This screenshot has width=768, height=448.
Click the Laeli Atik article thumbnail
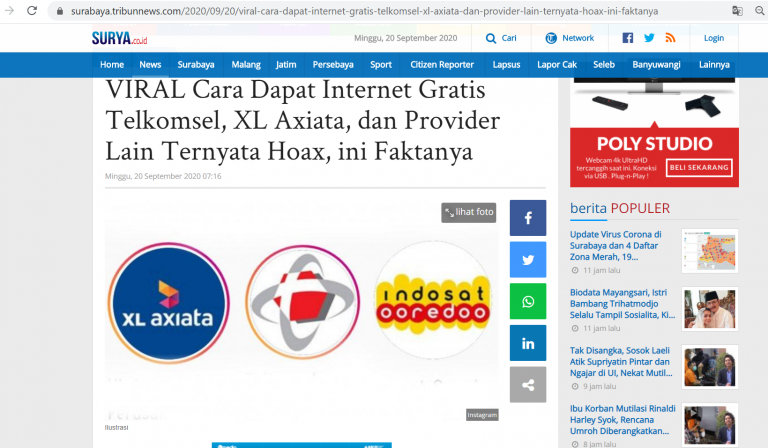pyautogui.click(x=710, y=367)
